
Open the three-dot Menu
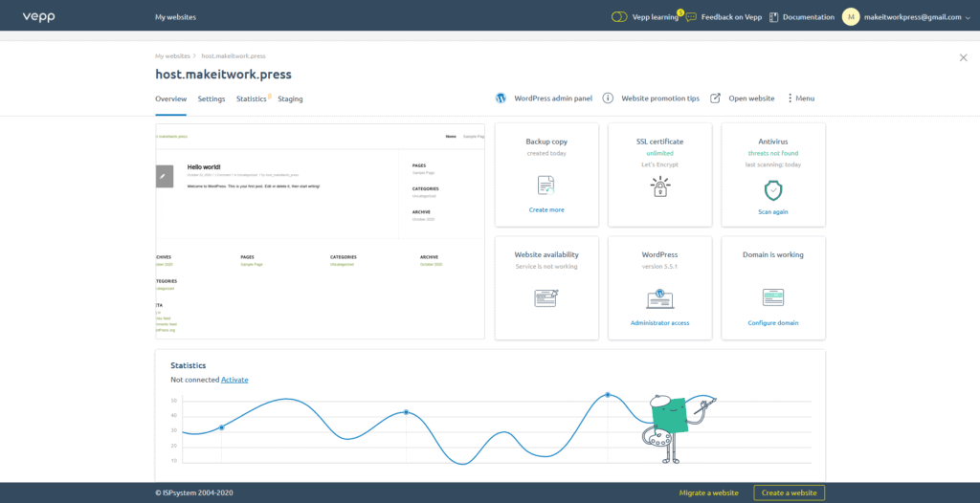801,98
